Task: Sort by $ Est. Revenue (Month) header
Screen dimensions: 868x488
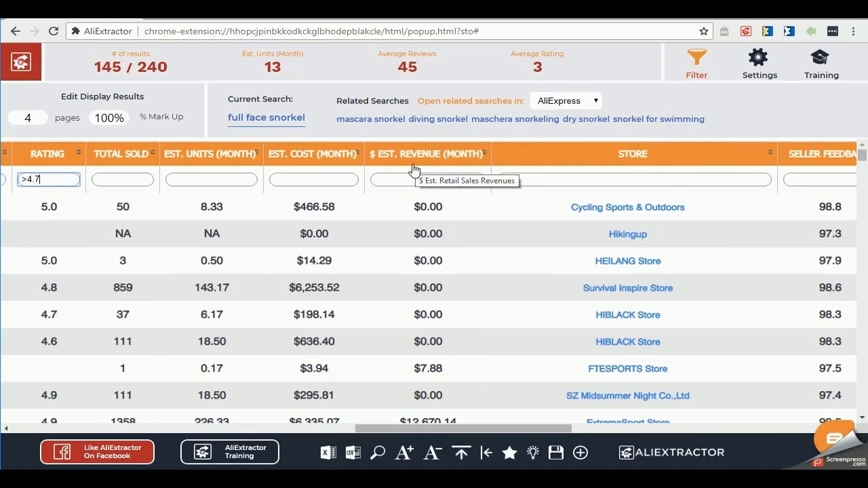Action: tap(427, 154)
